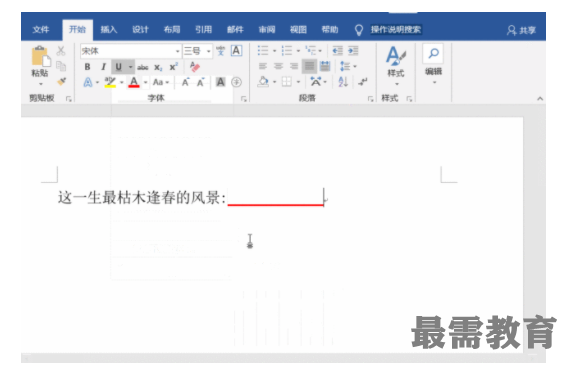This screenshot has height=372, width=563.
Task: Open the font size combo box
Action: pyautogui.click(x=197, y=51)
